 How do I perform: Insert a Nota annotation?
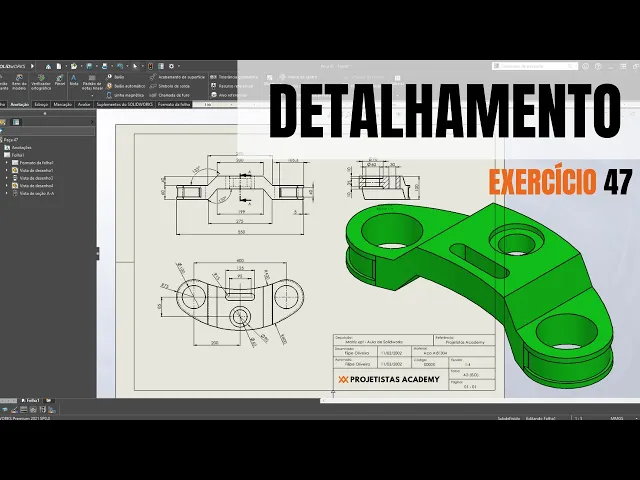tap(73, 80)
